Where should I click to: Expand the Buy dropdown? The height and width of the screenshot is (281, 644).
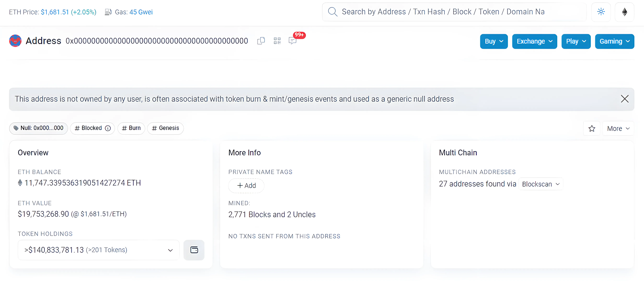pos(494,41)
